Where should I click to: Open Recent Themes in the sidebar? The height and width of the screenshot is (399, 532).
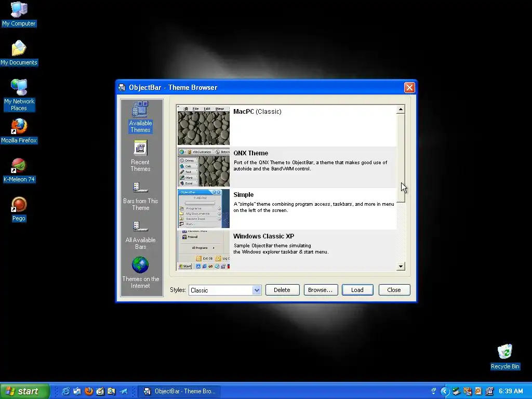tap(140, 156)
